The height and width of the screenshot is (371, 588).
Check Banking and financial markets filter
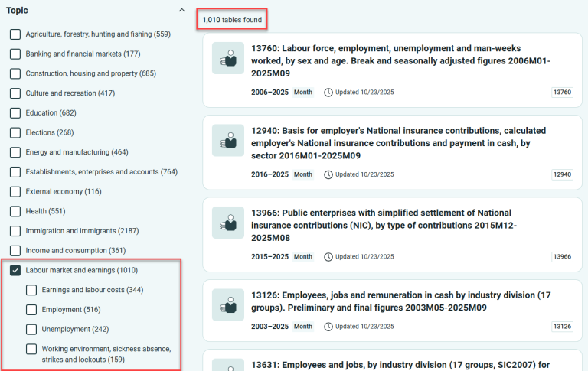15,54
